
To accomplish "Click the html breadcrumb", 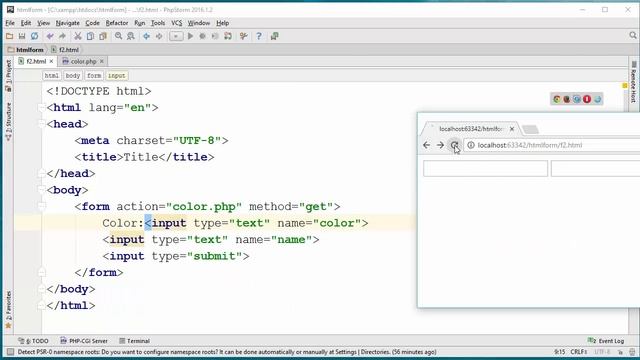I will coord(51,76).
